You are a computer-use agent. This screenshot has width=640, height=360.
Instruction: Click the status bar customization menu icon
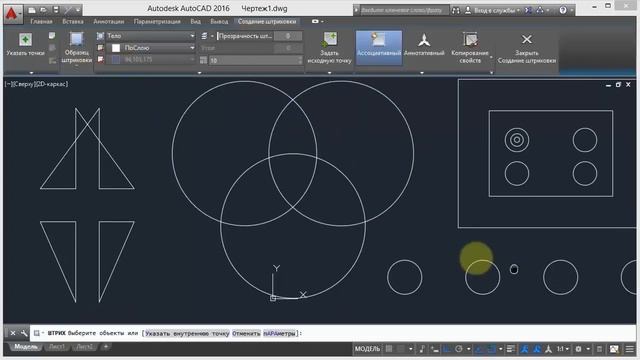click(630, 349)
